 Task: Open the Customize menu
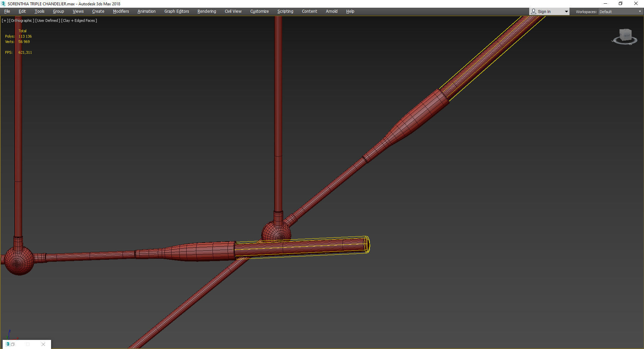[259, 11]
